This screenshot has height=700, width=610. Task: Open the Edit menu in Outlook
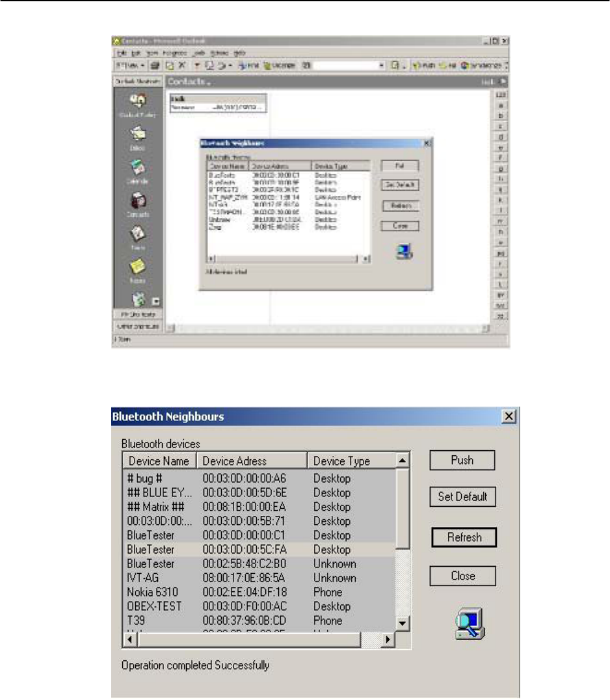click(x=136, y=53)
